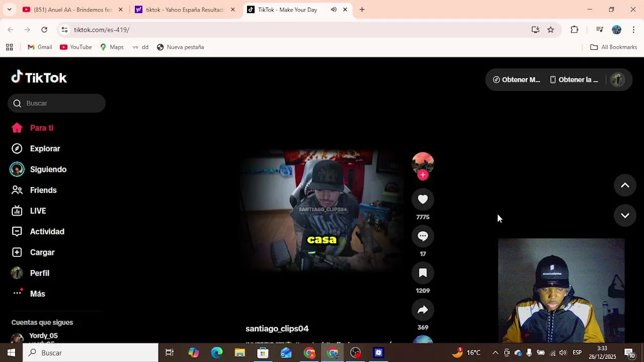Open OBS Studio from taskbar
The image size is (644, 362).
pos(356,353)
